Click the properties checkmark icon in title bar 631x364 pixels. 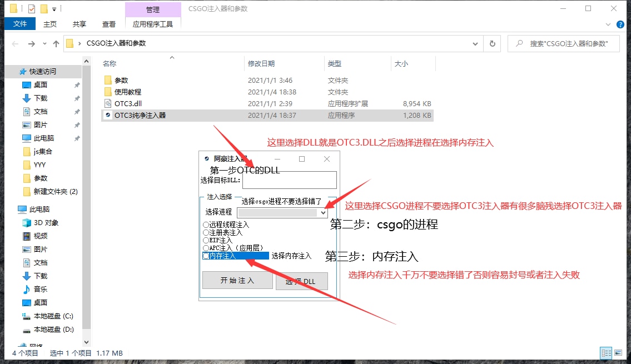pos(31,8)
